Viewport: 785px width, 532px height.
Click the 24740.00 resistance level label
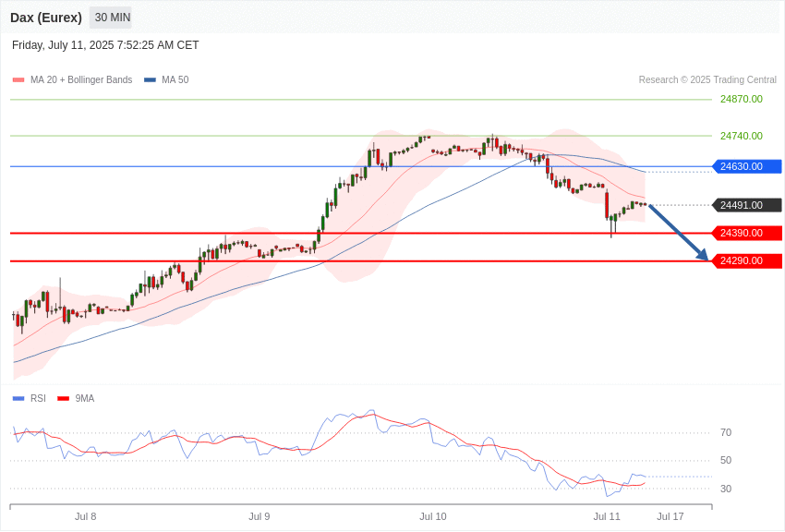click(742, 136)
